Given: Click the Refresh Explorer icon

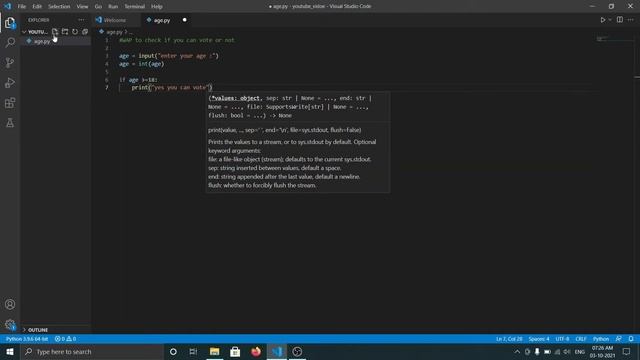Looking at the screenshot, I should tap(75, 31).
